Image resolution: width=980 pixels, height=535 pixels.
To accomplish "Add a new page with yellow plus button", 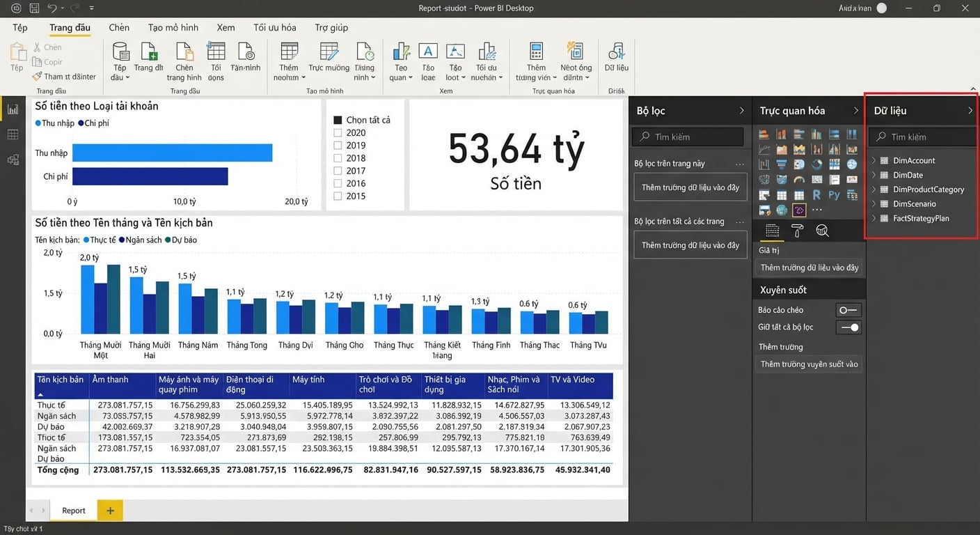I will 110,510.
